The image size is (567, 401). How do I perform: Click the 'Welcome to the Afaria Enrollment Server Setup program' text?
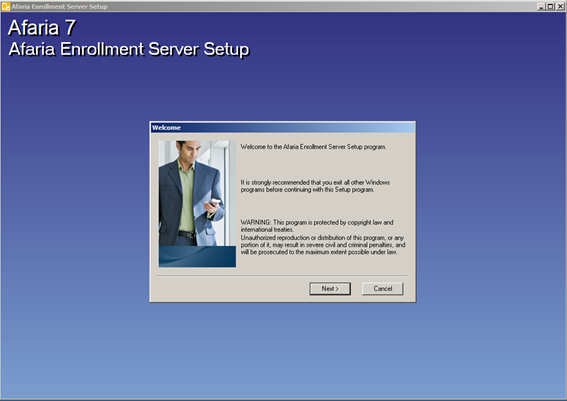coord(313,147)
